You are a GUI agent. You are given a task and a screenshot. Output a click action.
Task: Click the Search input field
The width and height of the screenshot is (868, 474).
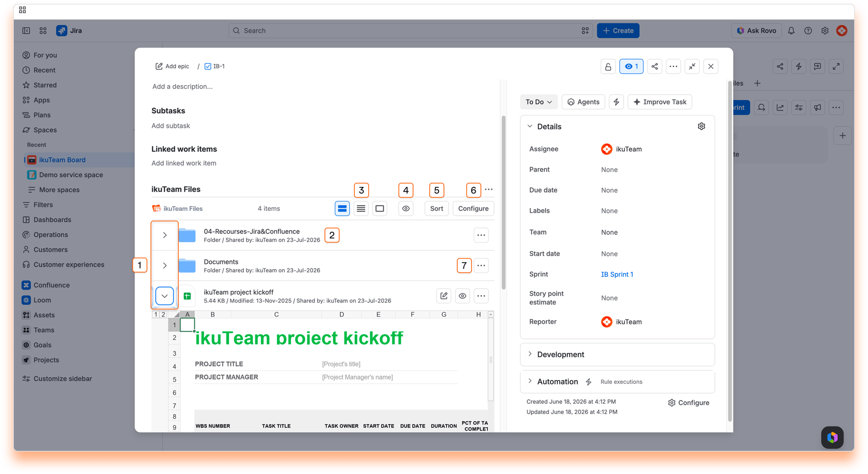411,30
